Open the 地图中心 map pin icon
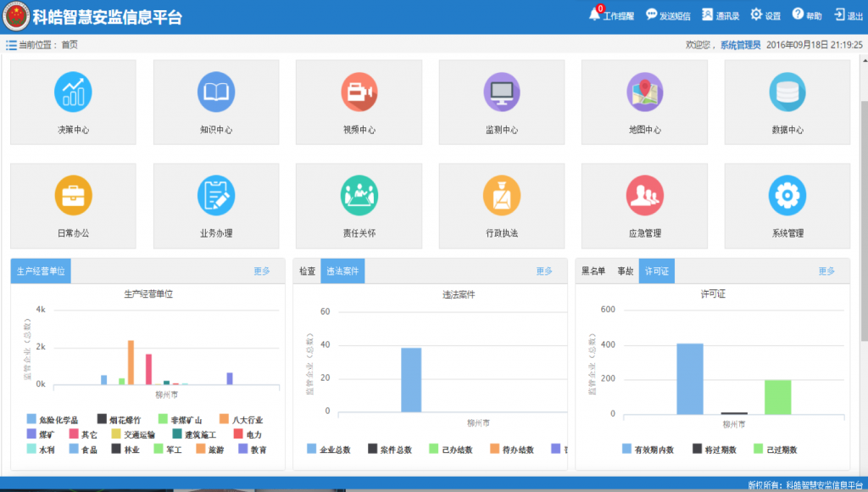Image resolution: width=868 pixels, height=492 pixels. 644,92
